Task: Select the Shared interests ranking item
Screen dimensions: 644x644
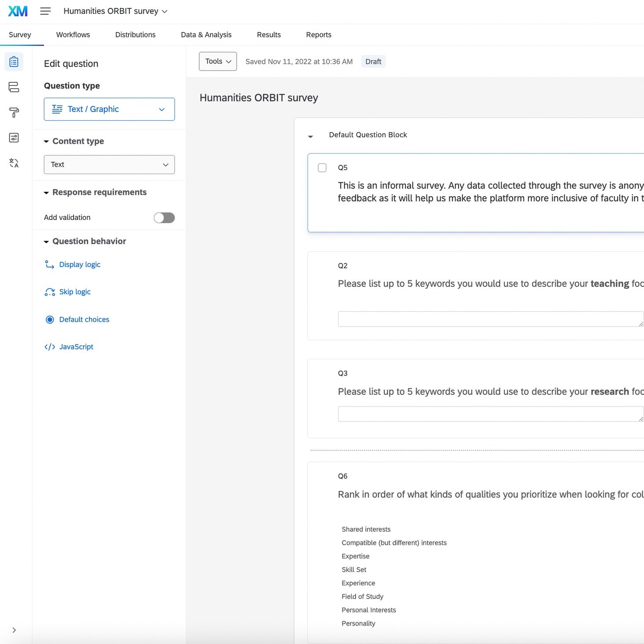Action: point(366,529)
